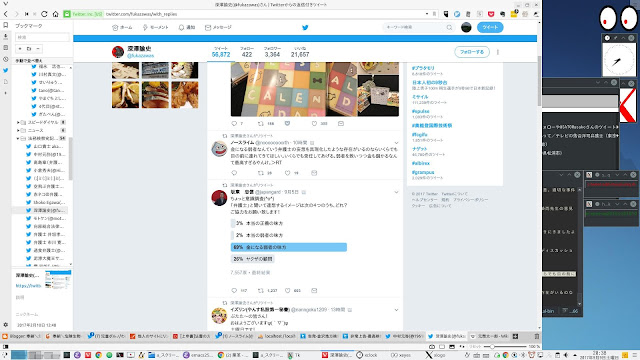Image resolution: width=640 pixels, height=360 pixels.
Task: Click the bookmarks search field
Action: [x=42, y=37]
